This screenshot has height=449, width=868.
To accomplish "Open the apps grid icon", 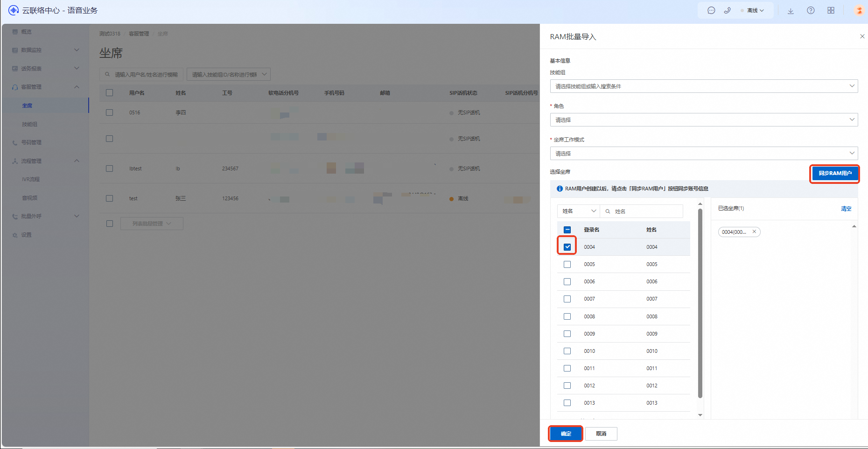I will coord(831,10).
